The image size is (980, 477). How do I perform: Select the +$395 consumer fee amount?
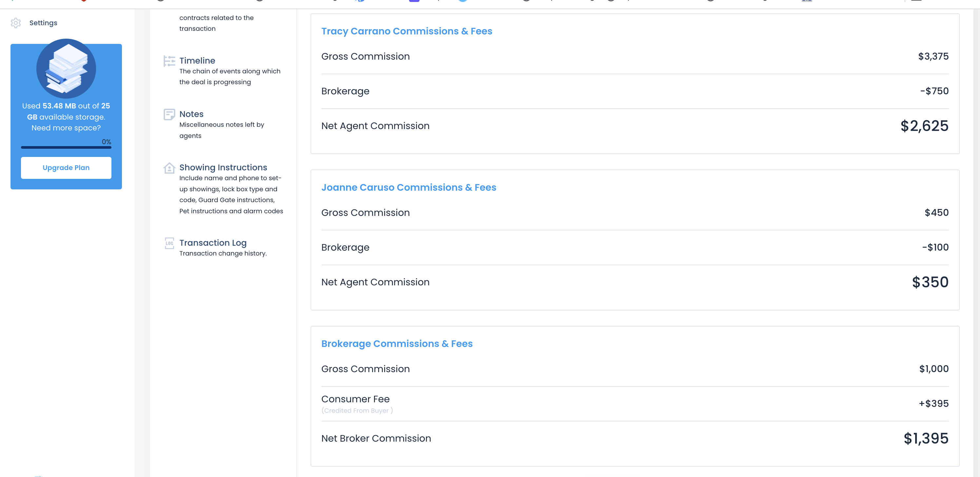coord(933,404)
